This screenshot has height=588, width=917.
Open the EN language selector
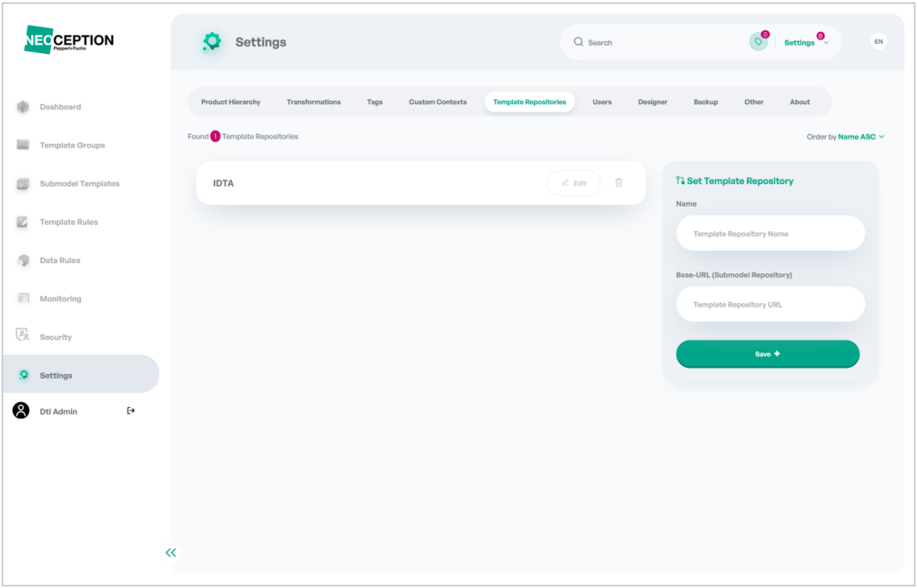tap(879, 41)
